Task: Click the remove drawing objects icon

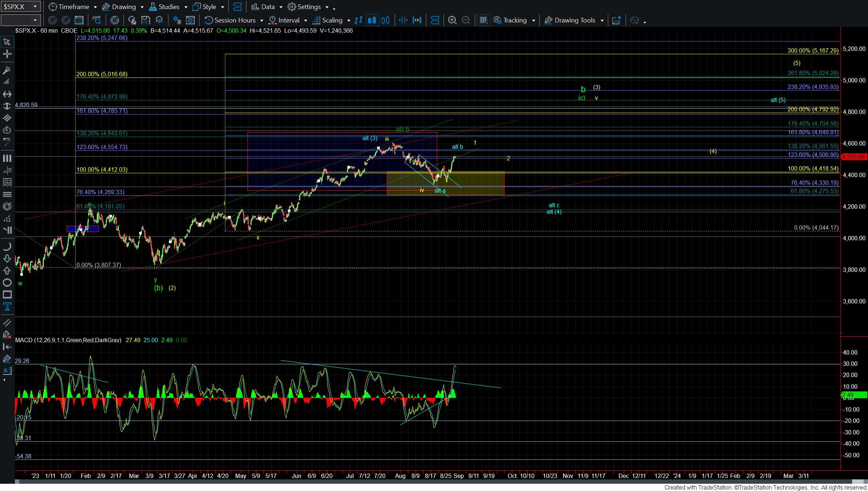Action: [x=7, y=335]
